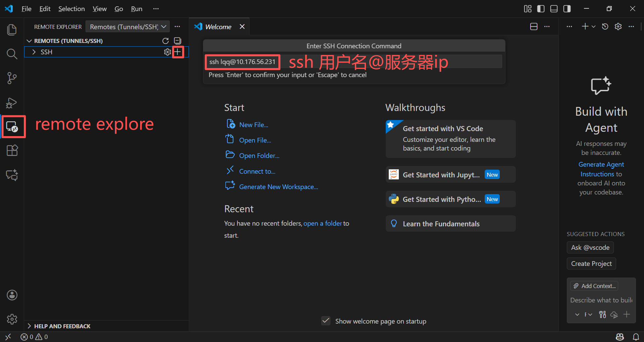Click the Open File link
This screenshot has width=644, height=342.
point(255,140)
